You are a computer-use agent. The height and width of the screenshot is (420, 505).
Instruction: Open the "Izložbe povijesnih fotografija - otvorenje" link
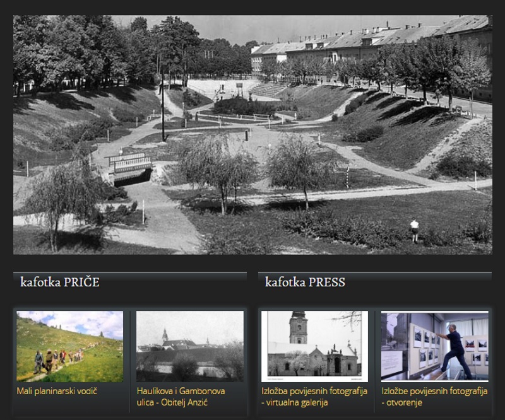pos(434,396)
